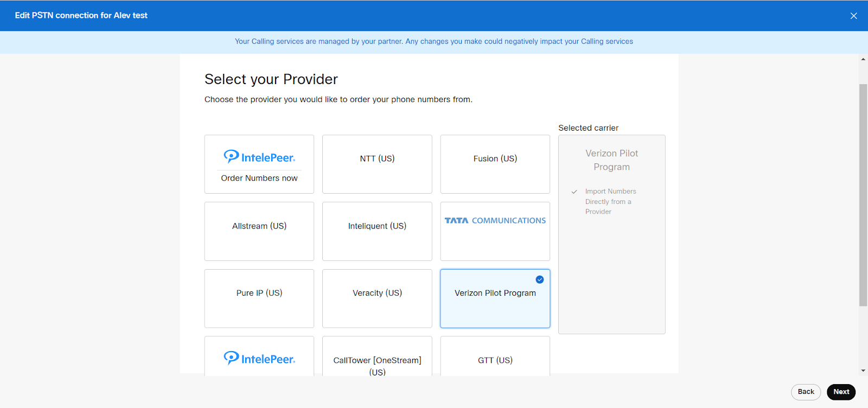Click 'Edit PSTN connection for Alev test' title
This screenshot has height=408, width=868.
point(81,15)
